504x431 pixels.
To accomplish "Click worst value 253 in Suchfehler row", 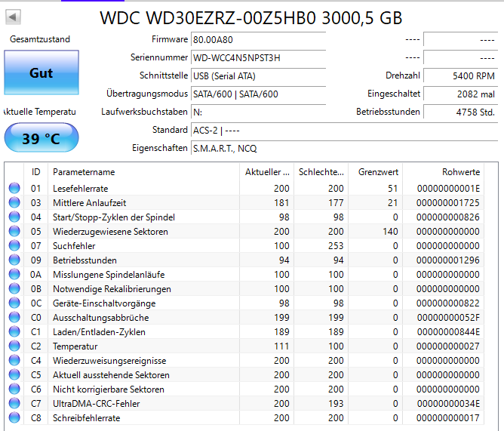I will (x=336, y=246).
